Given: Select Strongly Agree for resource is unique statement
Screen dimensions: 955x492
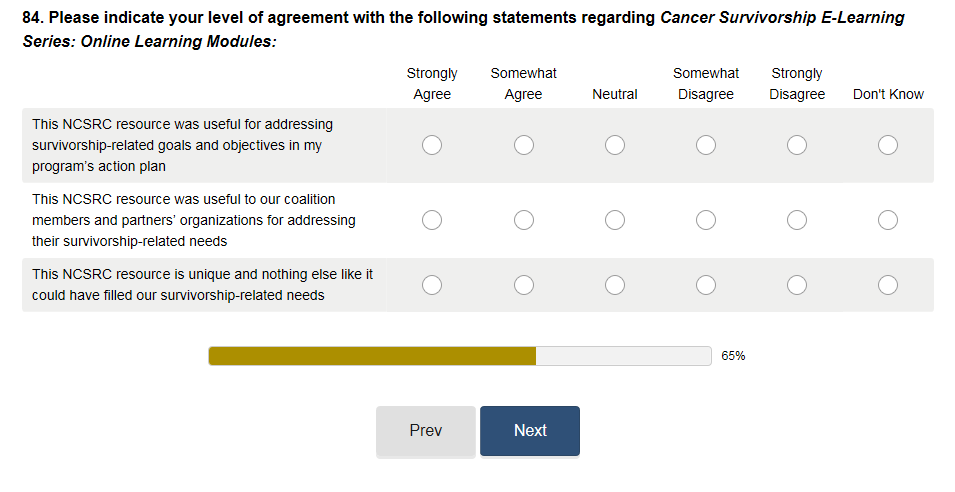Looking at the screenshot, I should [432, 286].
